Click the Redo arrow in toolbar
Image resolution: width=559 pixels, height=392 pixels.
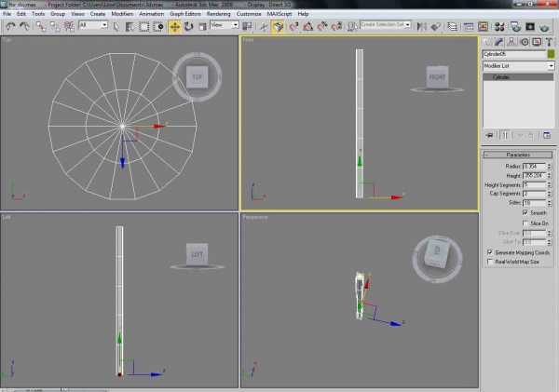click(x=24, y=27)
